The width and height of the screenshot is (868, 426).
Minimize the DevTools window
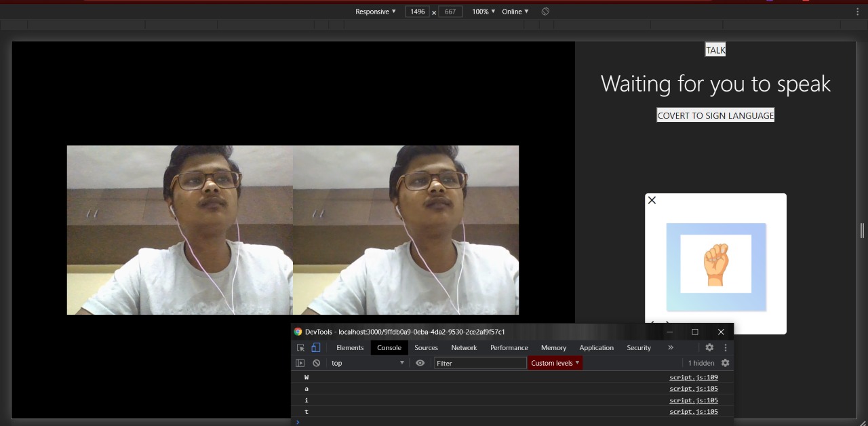tap(669, 332)
